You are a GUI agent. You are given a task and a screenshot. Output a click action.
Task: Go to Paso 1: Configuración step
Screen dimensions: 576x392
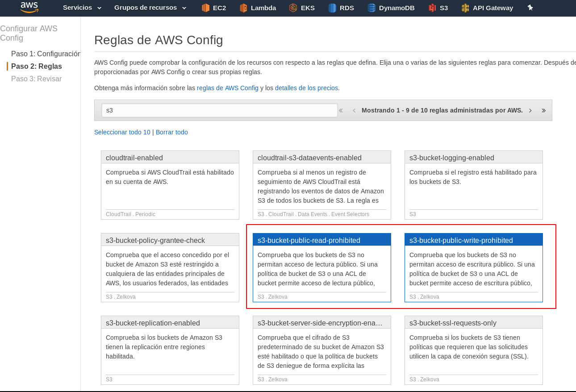coord(46,54)
